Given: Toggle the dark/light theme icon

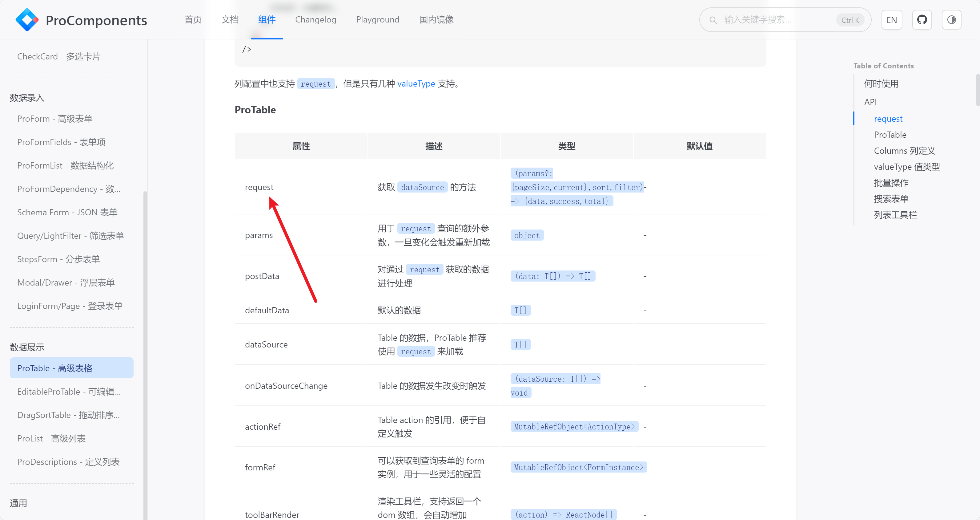Looking at the screenshot, I should click(951, 20).
